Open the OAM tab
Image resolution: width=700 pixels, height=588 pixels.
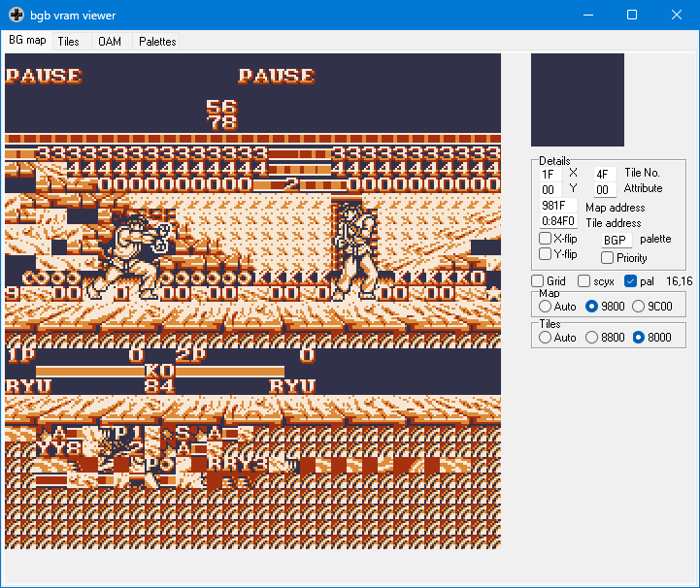[110, 42]
